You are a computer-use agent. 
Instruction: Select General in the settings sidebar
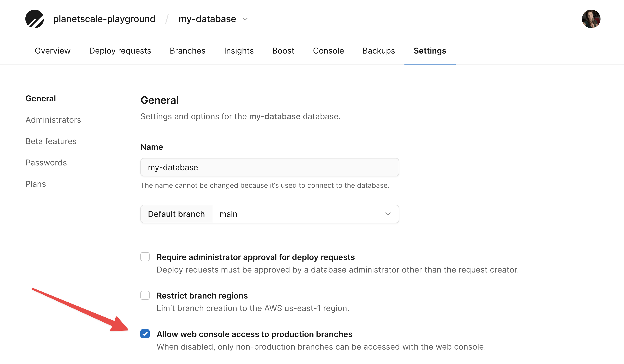pyautogui.click(x=41, y=98)
